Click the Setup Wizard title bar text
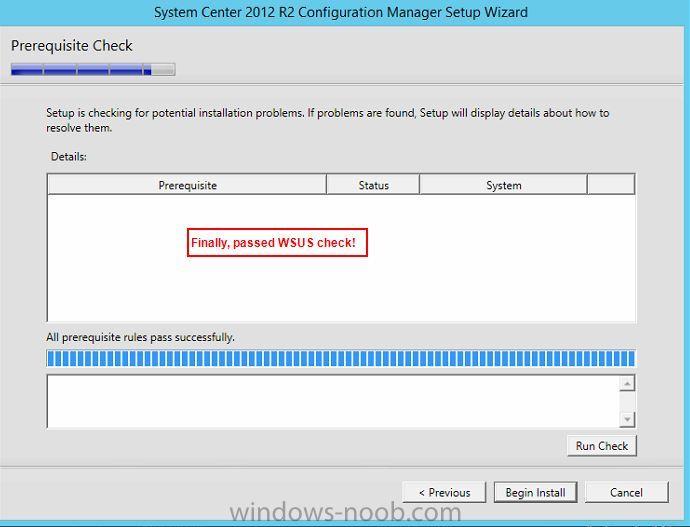The width and height of the screenshot is (690, 527). point(341,12)
